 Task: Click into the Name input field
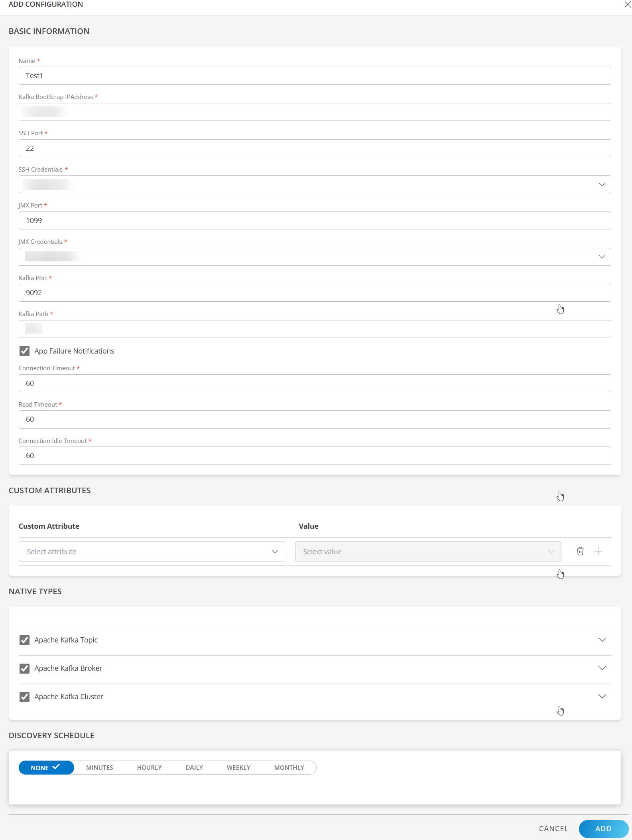point(314,75)
